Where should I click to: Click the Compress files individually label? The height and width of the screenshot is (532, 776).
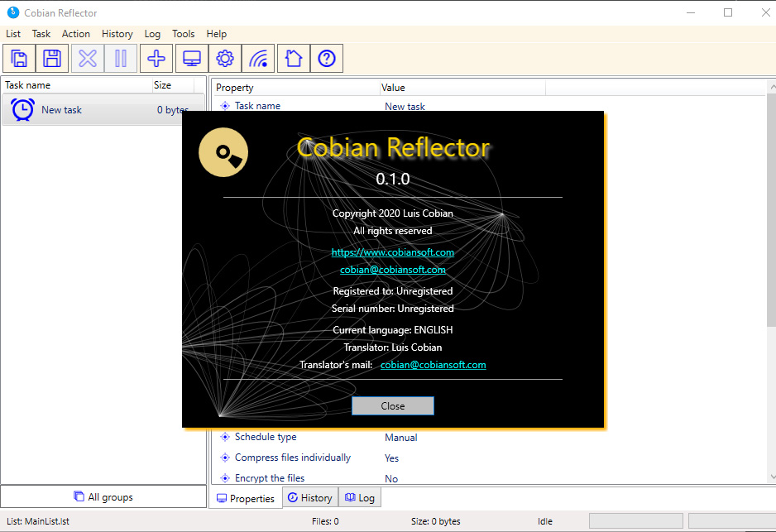click(293, 458)
